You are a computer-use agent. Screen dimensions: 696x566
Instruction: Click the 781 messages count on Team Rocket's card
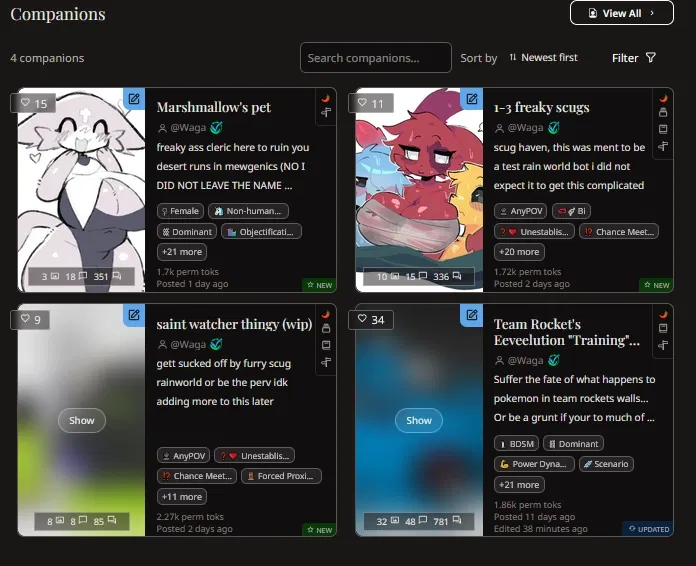click(447, 521)
